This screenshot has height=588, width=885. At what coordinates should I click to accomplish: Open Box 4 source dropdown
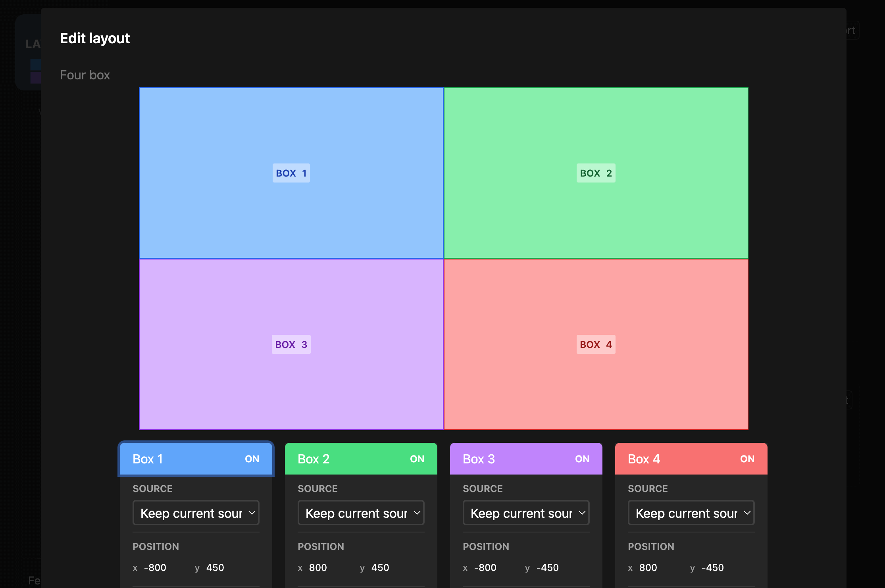[691, 513]
